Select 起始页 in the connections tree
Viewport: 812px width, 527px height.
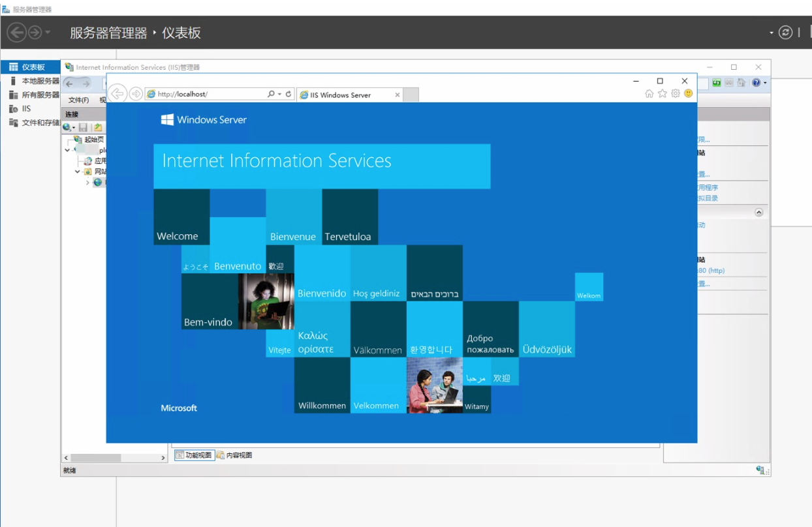coord(93,140)
